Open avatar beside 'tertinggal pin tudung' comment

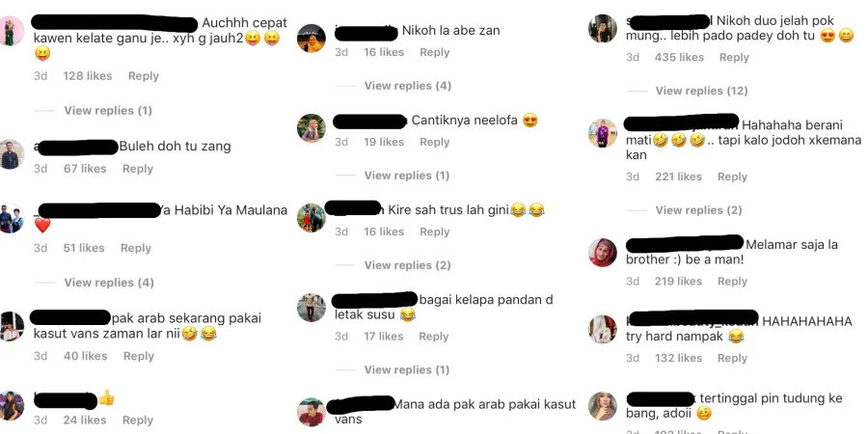click(602, 406)
